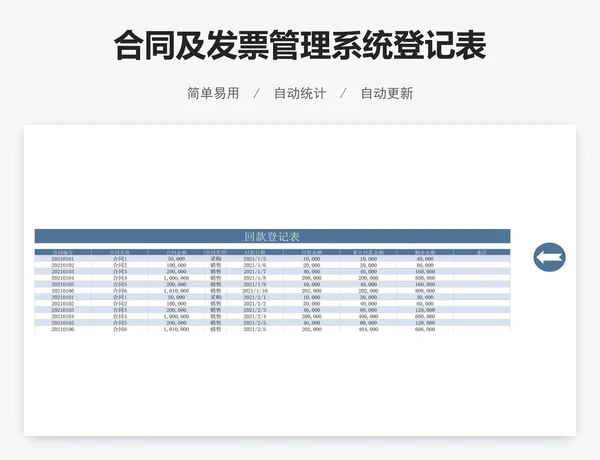Click payment amount 200,000 in the 2021/1/8 row
This screenshot has height=460, width=600.
click(x=311, y=278)
